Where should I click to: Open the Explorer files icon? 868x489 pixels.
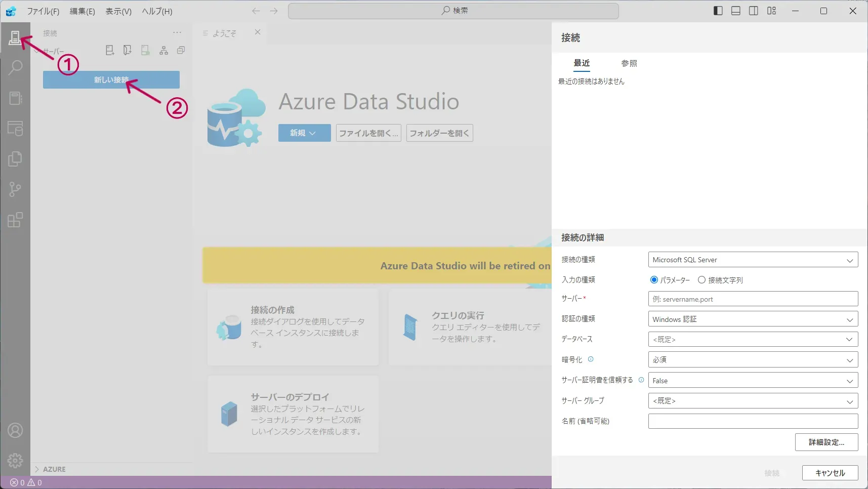tap(15, 159)
